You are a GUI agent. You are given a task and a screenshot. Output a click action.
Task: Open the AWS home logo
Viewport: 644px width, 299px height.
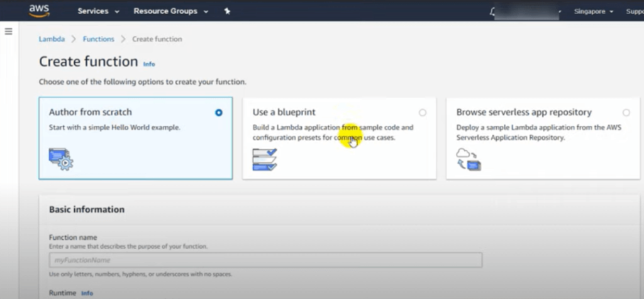[40, 11]
